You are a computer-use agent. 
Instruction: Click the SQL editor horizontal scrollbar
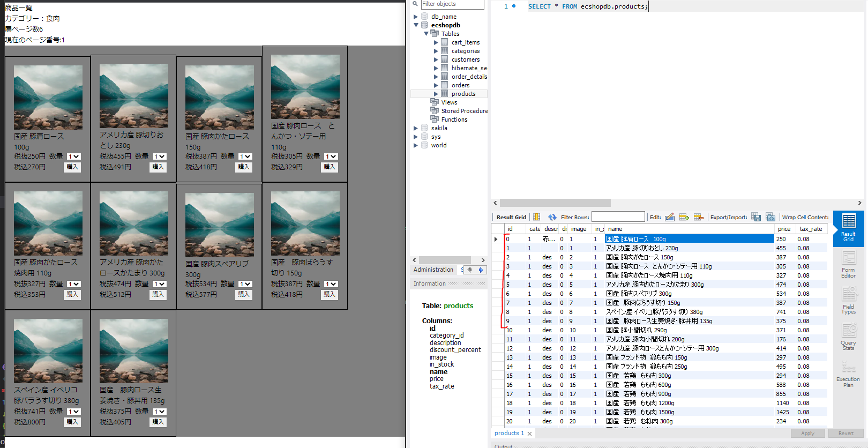pos(555,203)
